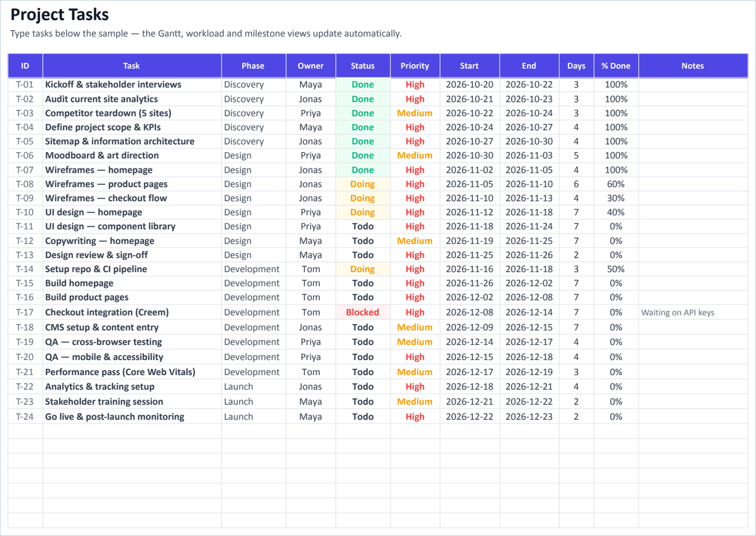The width and height of the screenshot is (756, 536).
Task: Select the Notes column header
Action: pyautogui.click(x=692, y=65)
